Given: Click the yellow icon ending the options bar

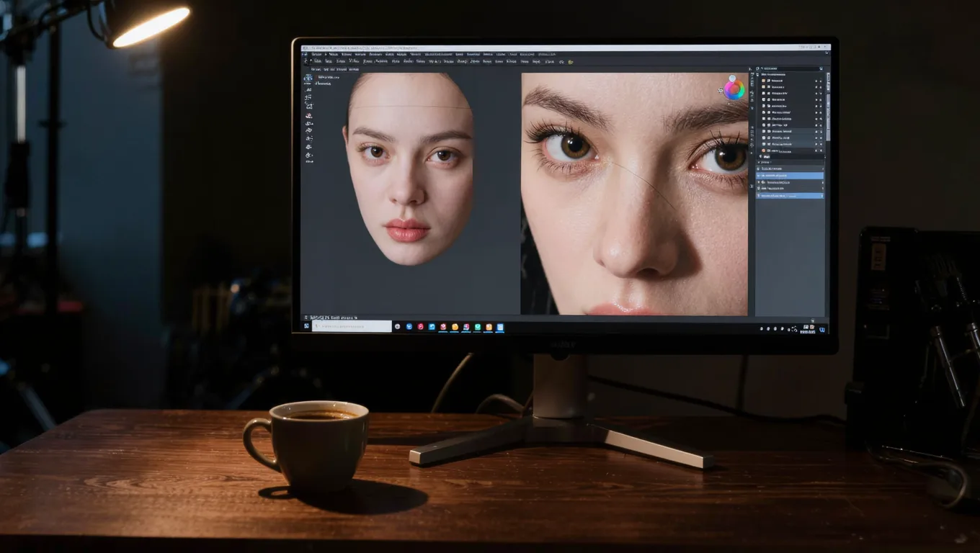Looking at the screenshot, I should pyautogui.click(x=571, y=62).
